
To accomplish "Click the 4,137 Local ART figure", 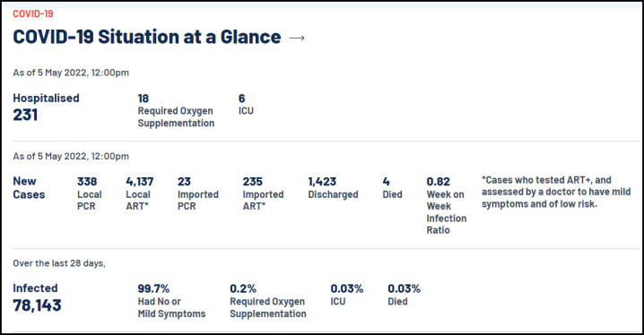I will [140, 193].
